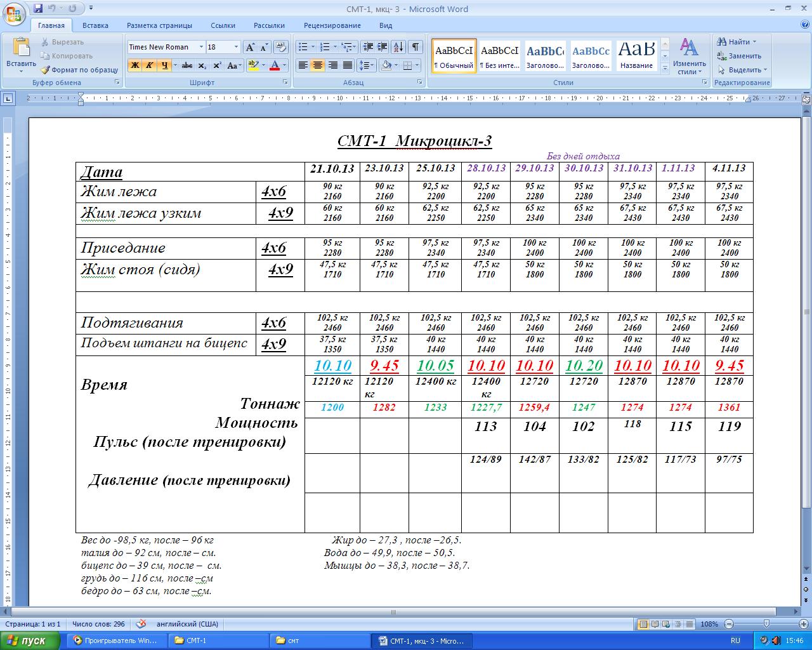Toggle italic (К) formatting

point(150,65)
